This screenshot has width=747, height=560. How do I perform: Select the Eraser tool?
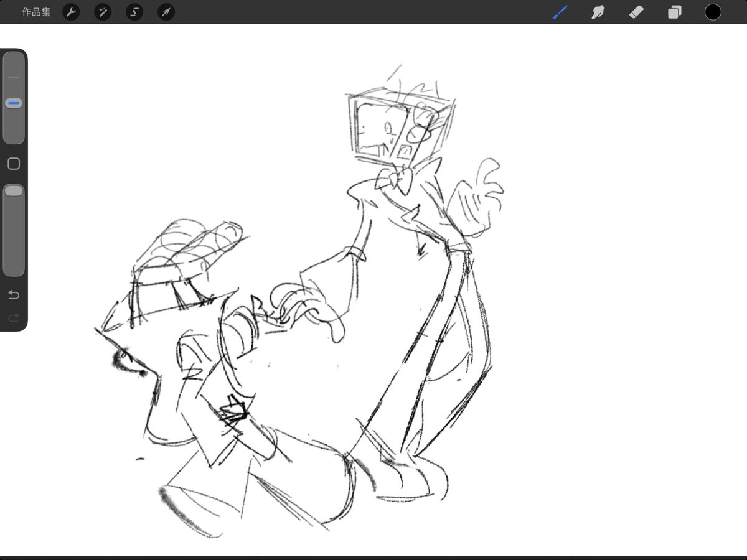click(x=636, y=12)
